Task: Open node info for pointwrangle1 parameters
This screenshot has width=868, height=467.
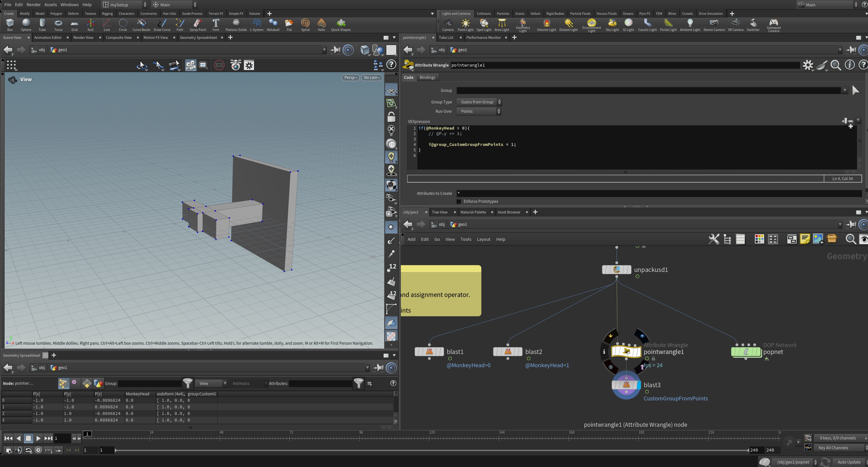Action: point(849,65)
